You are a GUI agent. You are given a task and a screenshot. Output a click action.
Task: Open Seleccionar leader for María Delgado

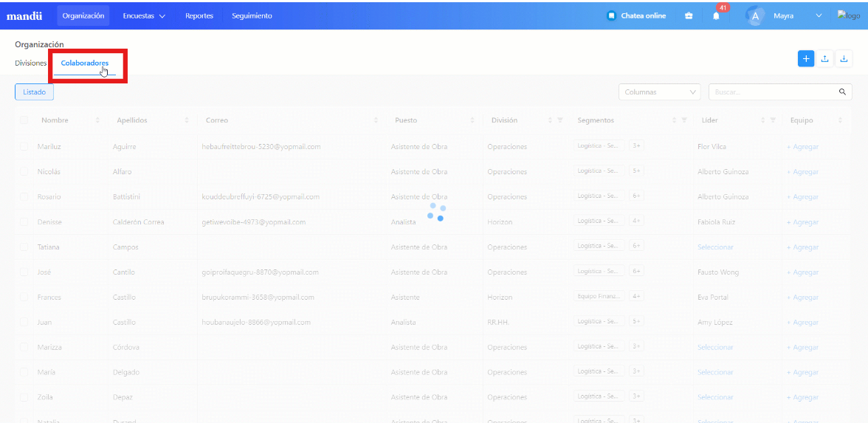(x=715, y=372)
